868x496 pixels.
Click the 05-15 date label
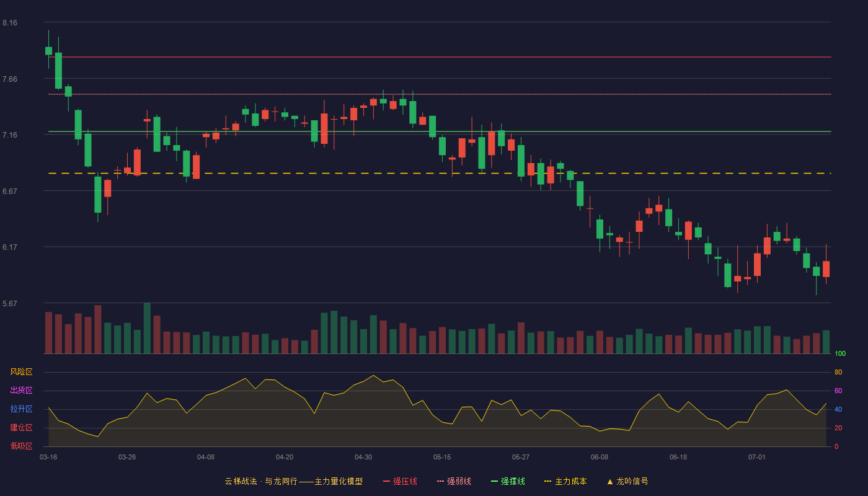[442, 457]
